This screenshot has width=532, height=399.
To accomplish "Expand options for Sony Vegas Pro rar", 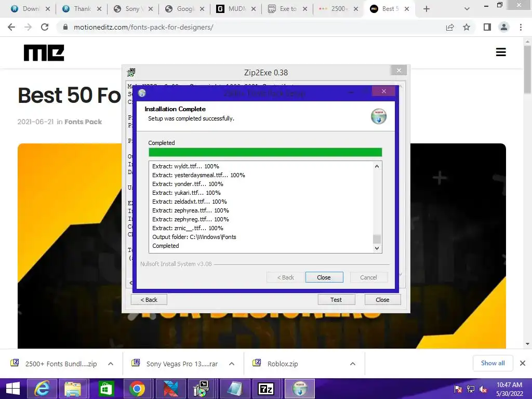I will [232, 364].
